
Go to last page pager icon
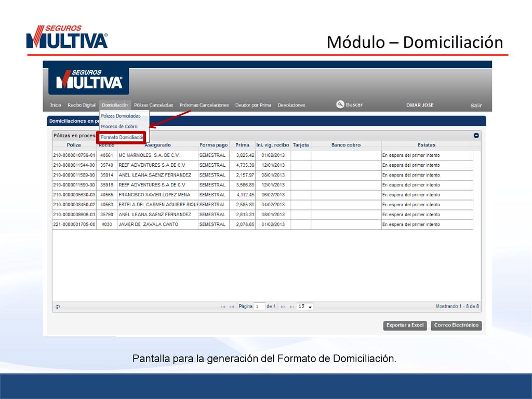click(291, 307)
